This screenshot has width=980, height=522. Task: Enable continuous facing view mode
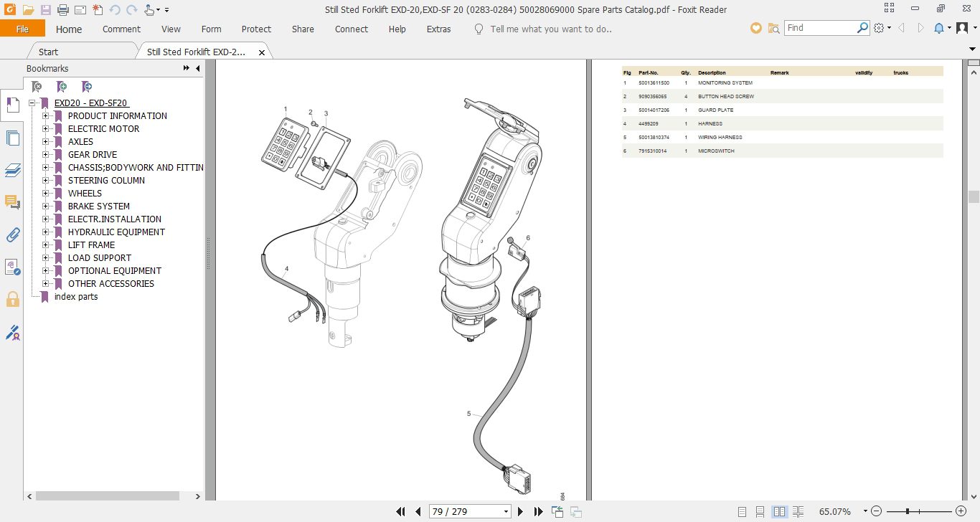[x=798, y=512]
